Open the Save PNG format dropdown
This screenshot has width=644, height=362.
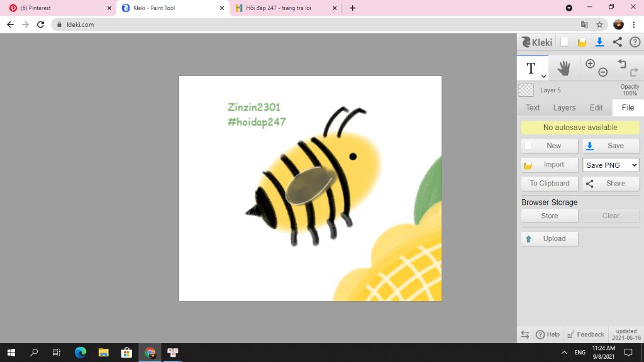[x=611, y=165]
